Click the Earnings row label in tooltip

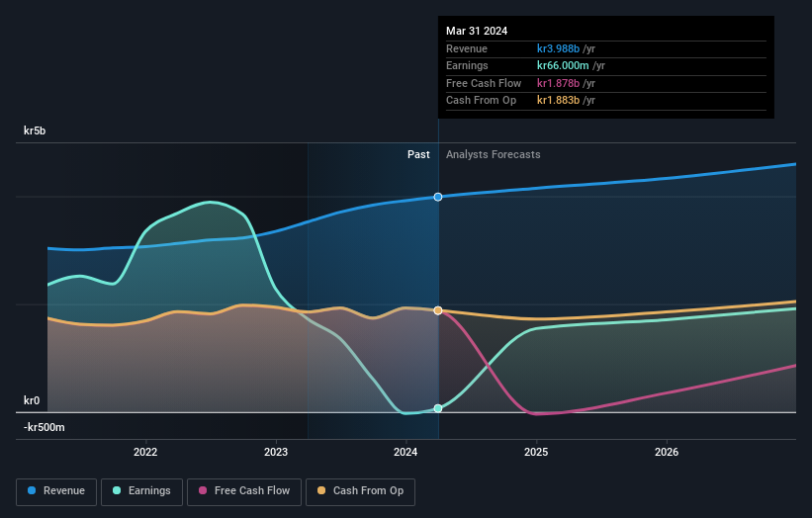tap(467, 65)
